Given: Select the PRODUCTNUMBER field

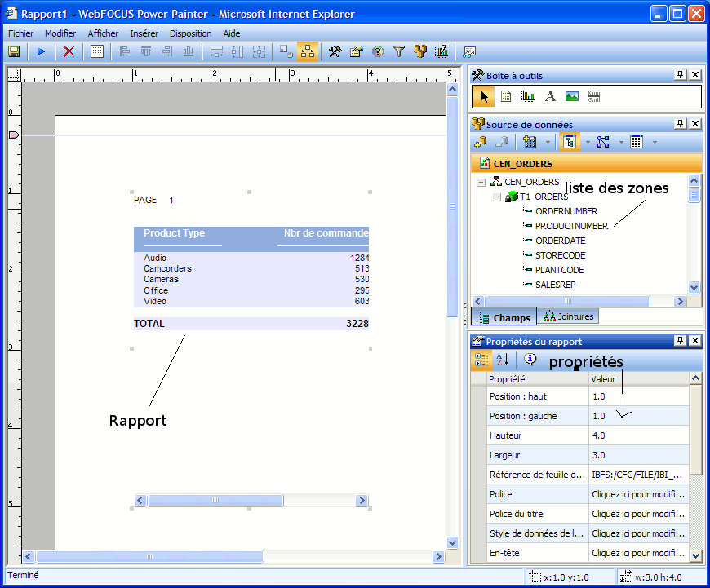Looking at the screenshot, I should coord(571,226).
